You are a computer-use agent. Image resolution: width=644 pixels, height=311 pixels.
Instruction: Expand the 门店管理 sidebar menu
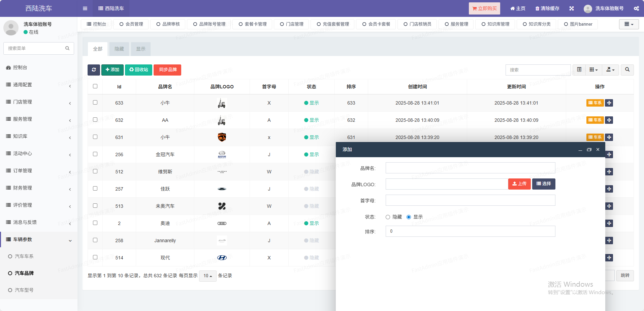(39, 102)
